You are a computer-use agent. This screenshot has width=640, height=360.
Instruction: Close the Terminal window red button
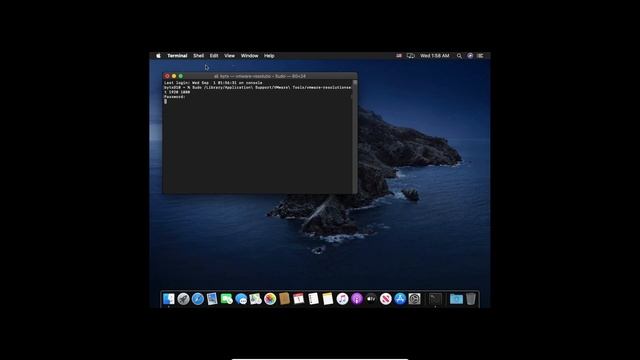click(167, 76)
